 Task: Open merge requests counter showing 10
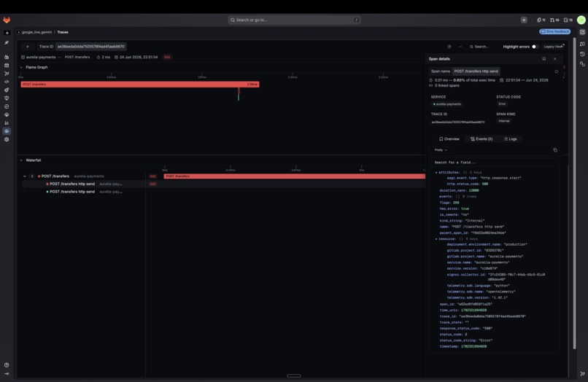click(554, 20)
